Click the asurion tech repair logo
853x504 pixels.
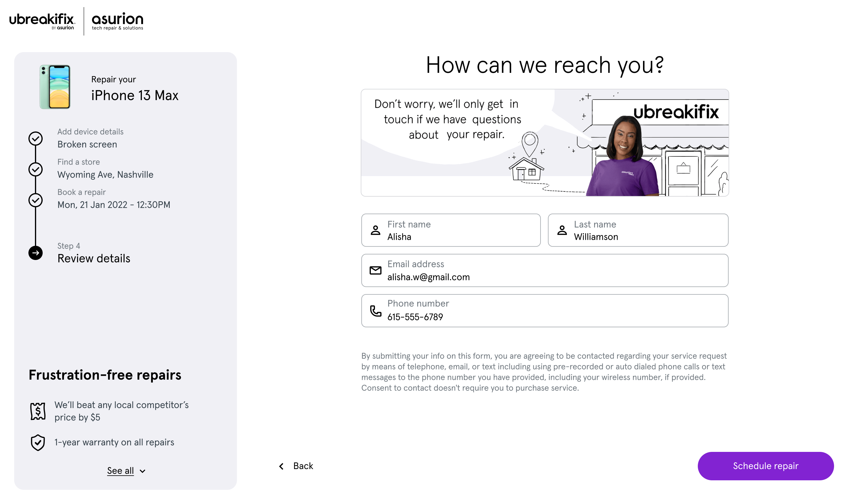(x=118, y=21)
